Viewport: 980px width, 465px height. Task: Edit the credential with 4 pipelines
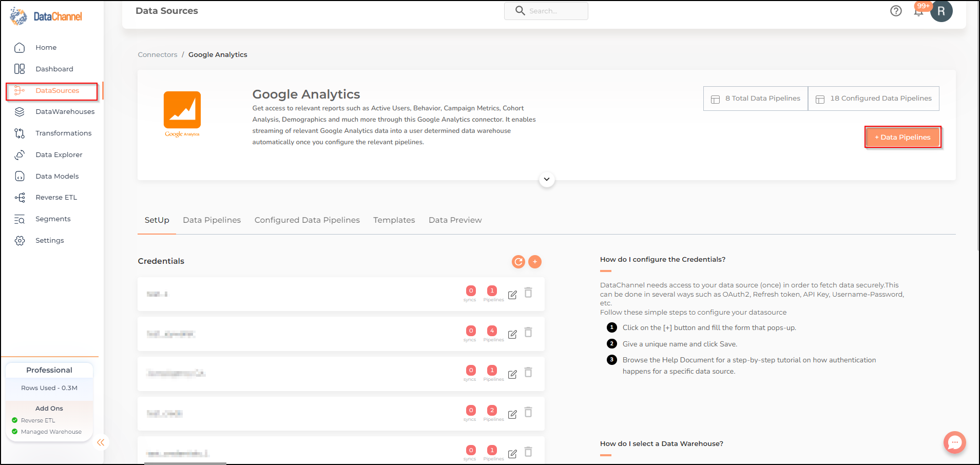512,335
